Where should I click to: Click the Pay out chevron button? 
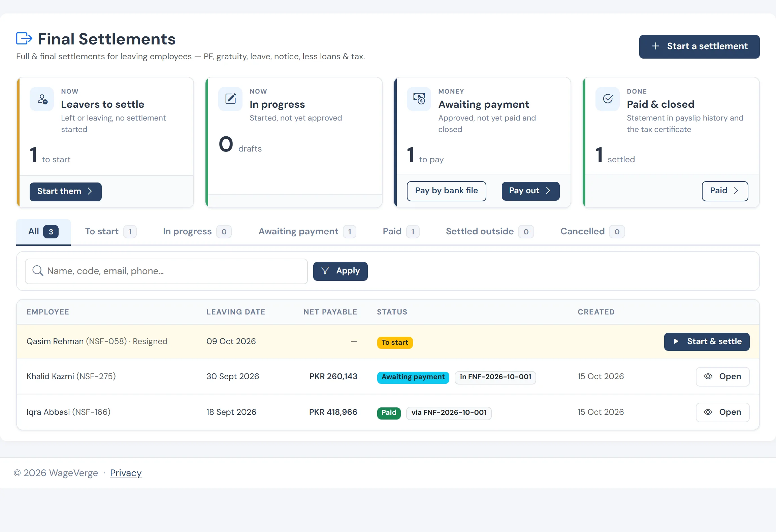pos(530,191)
